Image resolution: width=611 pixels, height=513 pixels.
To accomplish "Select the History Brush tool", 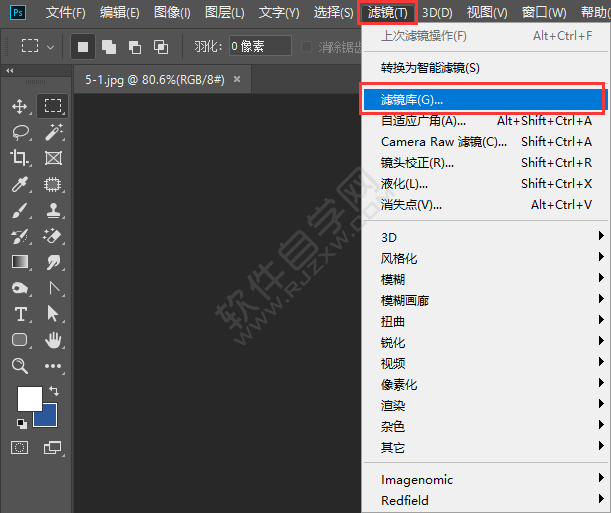I will tap(19, 236).
